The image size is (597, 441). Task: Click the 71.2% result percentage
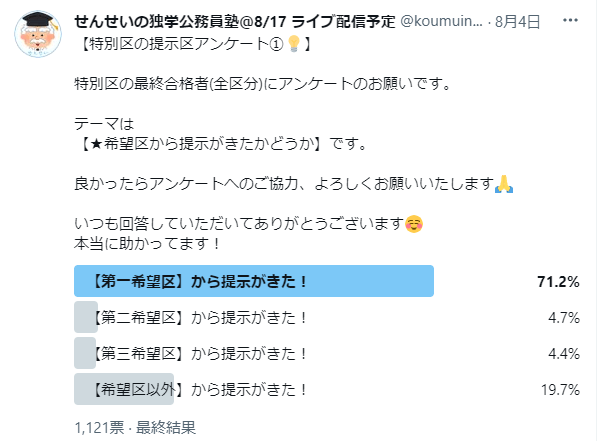558,282
